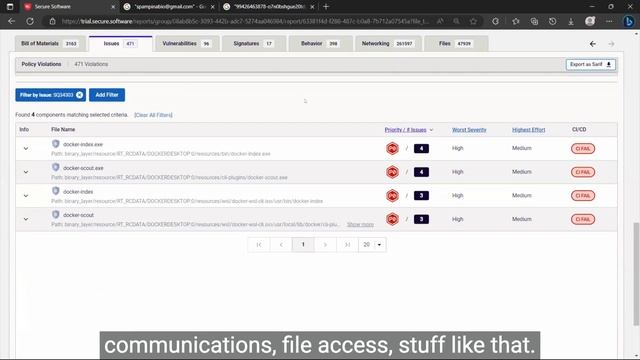Jump to last page of results

click(347, 244)
